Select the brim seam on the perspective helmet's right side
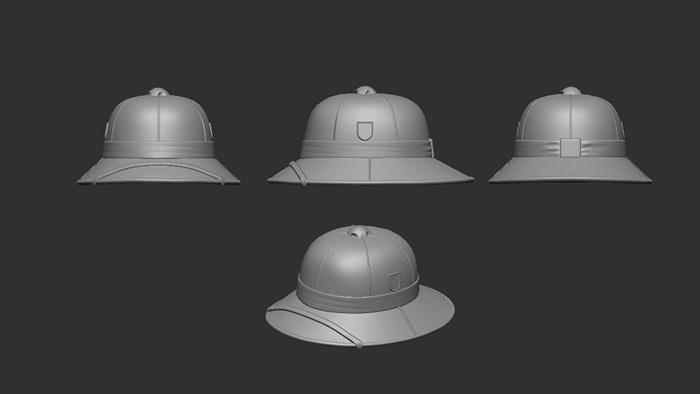 click(x=408, y=320)
